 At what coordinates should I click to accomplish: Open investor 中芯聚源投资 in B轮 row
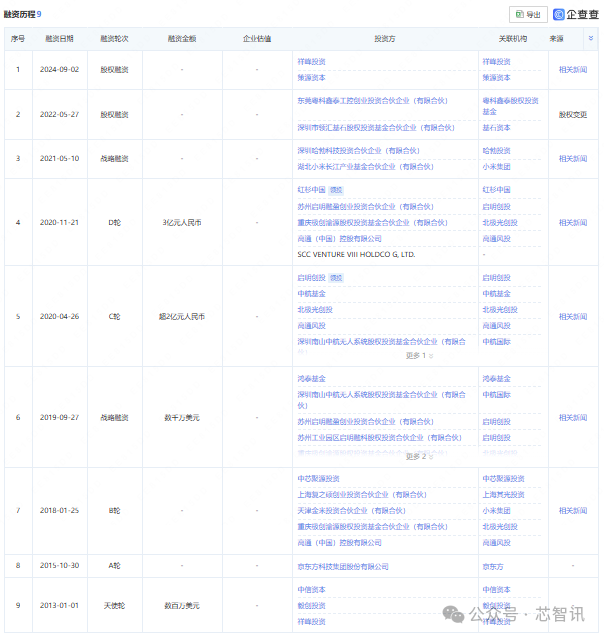coord(318,478)
